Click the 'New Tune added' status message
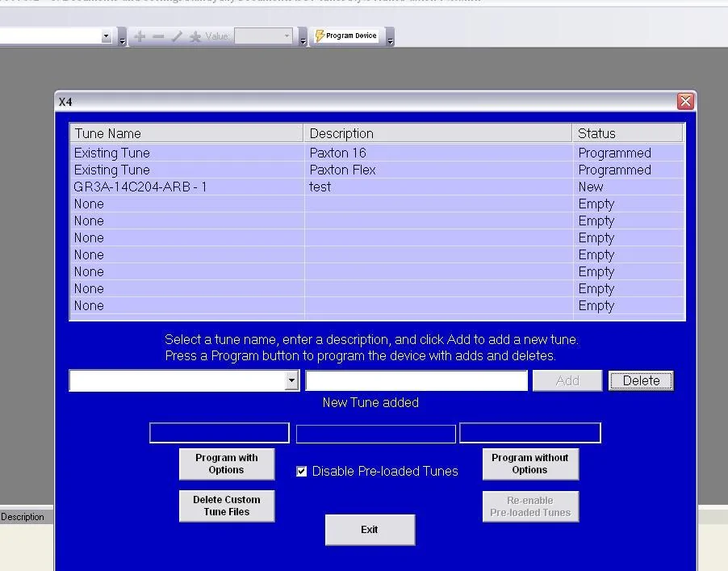The width and height of the screenshot is (728, 571). pos(370,402)
